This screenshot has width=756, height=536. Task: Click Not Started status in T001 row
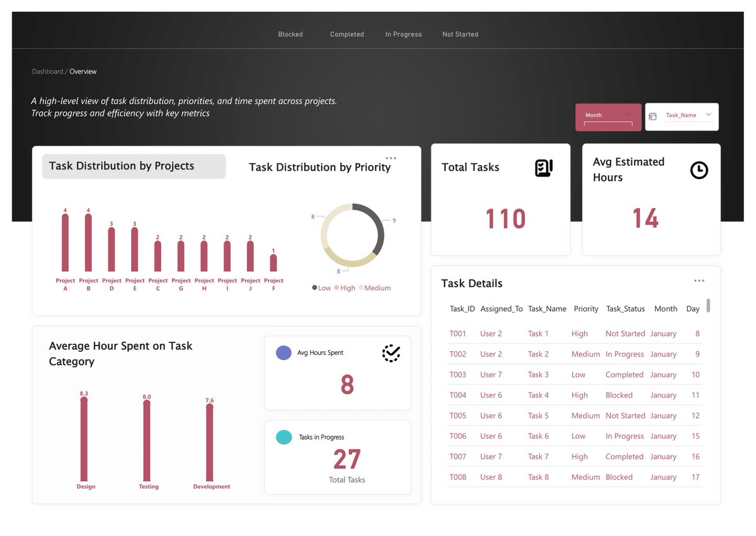pos(626,334)
